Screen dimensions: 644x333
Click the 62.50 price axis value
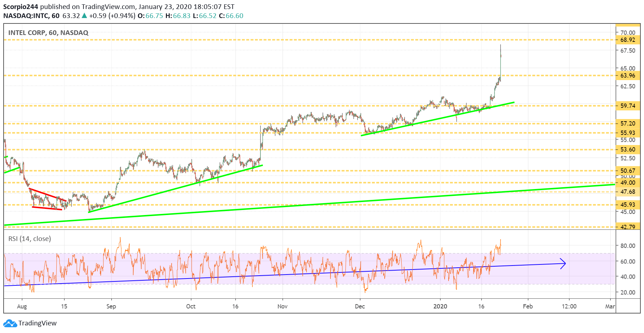[x=628, y=86]
